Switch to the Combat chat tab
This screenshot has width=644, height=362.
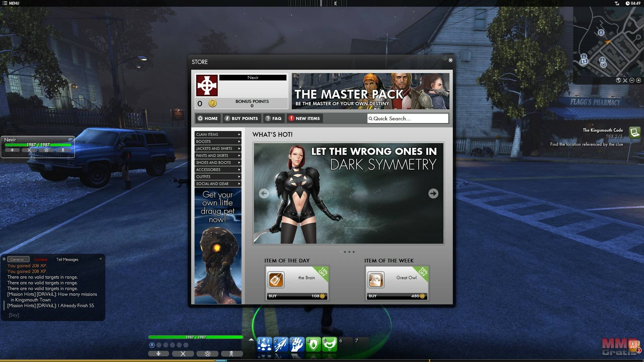click(41, 259)
